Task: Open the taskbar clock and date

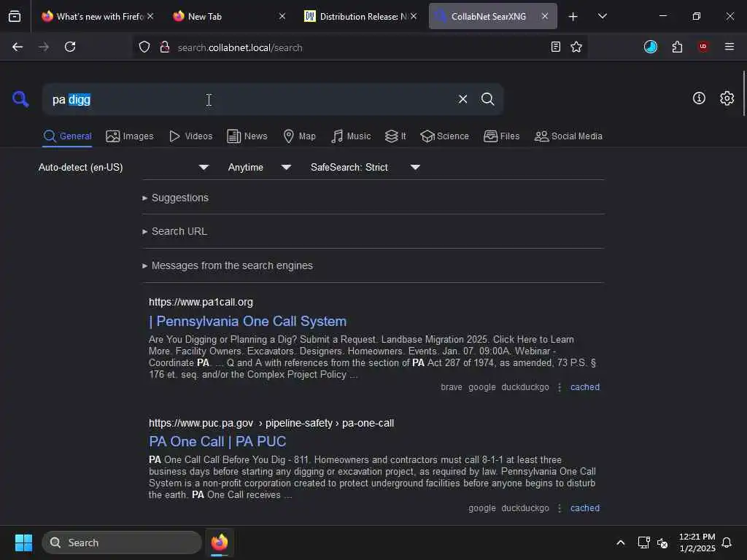Action: [x=697, y=542]
